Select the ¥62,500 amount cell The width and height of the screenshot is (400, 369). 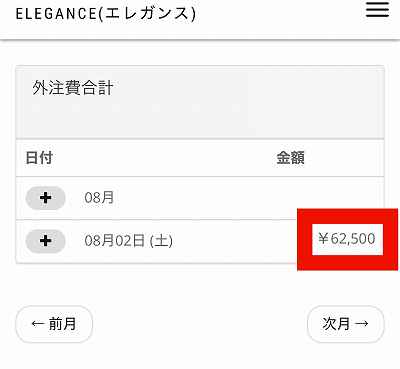(347, 239)
